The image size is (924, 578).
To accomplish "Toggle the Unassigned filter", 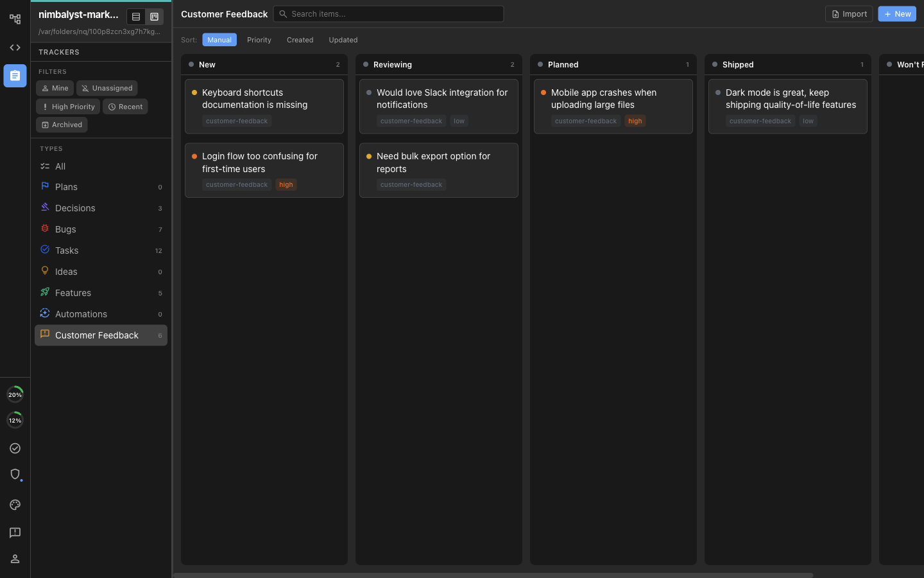I will pyautogui.click(x=107, y=88).
